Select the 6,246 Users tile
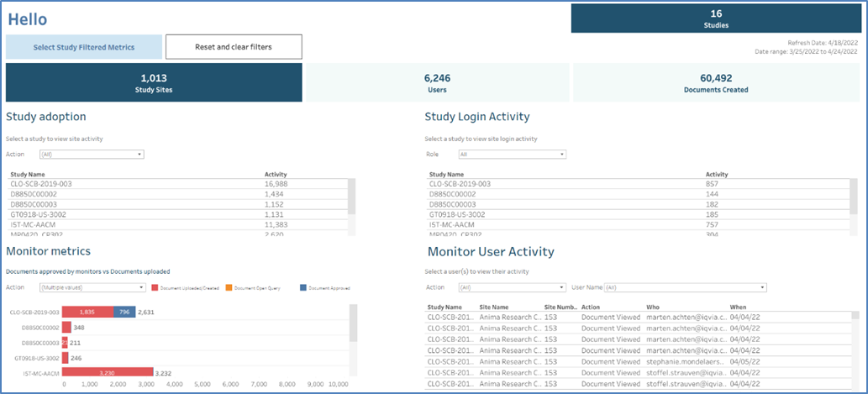Image resolution: width=868 pixels, height=394 pixels. pos(437,82)
